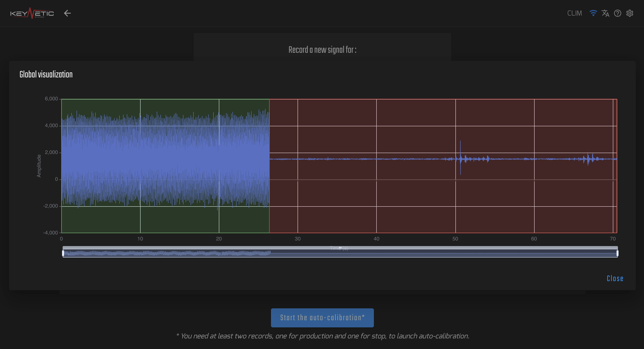Click the zoom range overview bar
This screenshot has width=644, height=349.
[340, 253]
